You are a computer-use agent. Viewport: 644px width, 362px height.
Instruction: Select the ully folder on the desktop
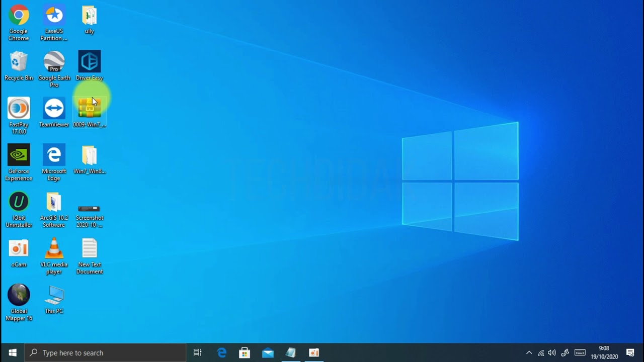click(x=89, y=20)
